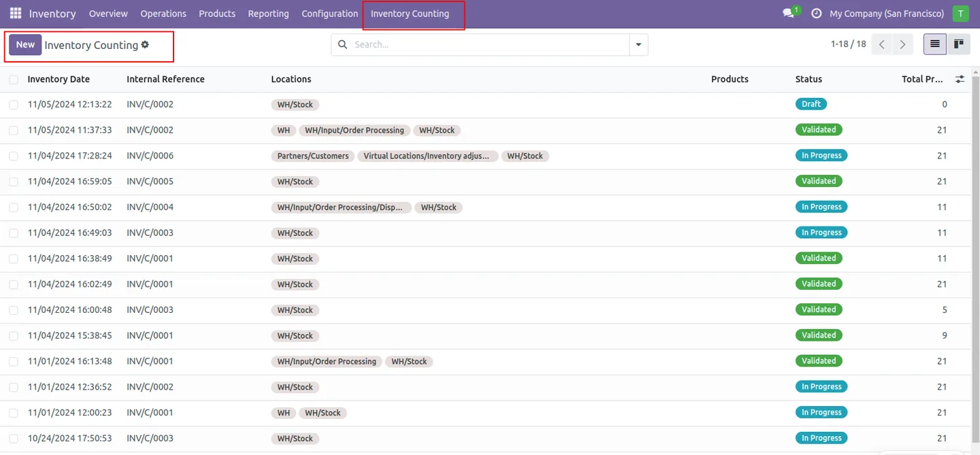Open the Configuration menu
The width and height of the screenshot is (980, 455).
coord(329,14)
